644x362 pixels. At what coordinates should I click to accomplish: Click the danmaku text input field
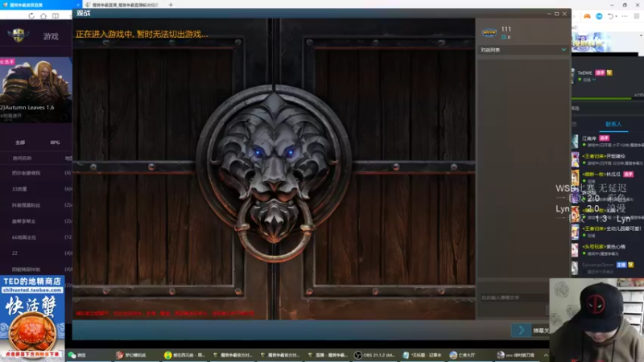pyautogui.click(x=514, y=298)
